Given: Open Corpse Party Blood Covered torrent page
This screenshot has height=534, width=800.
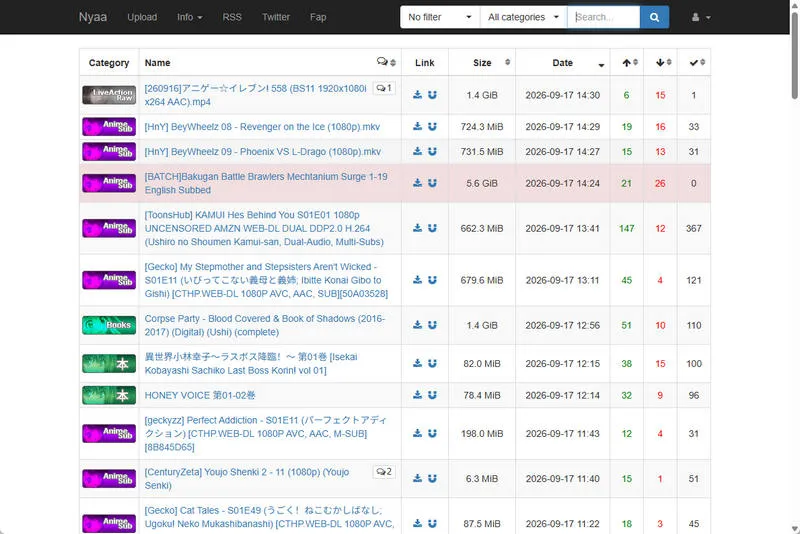Looking at the screenshot, I should point(264,325).
